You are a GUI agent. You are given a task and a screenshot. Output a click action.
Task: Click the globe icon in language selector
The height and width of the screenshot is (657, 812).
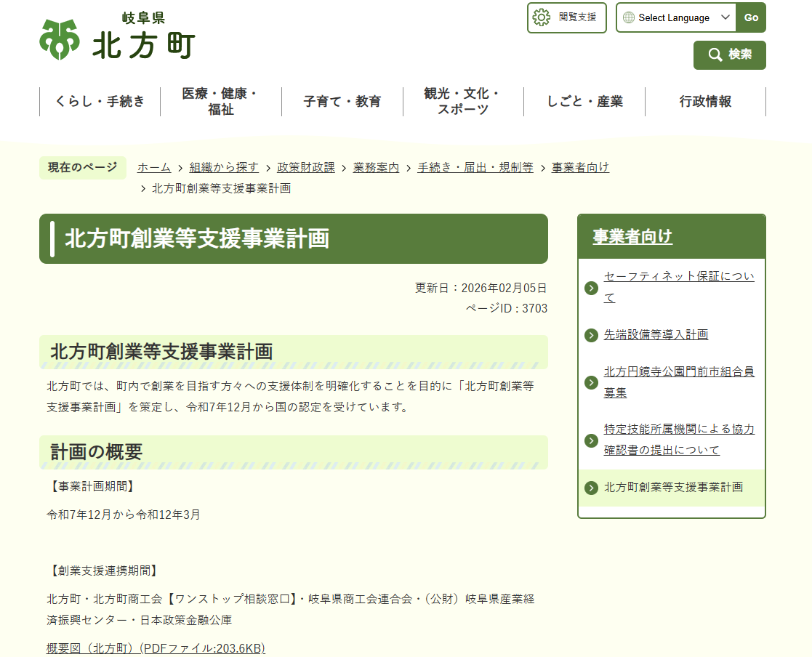coord(629,17)
